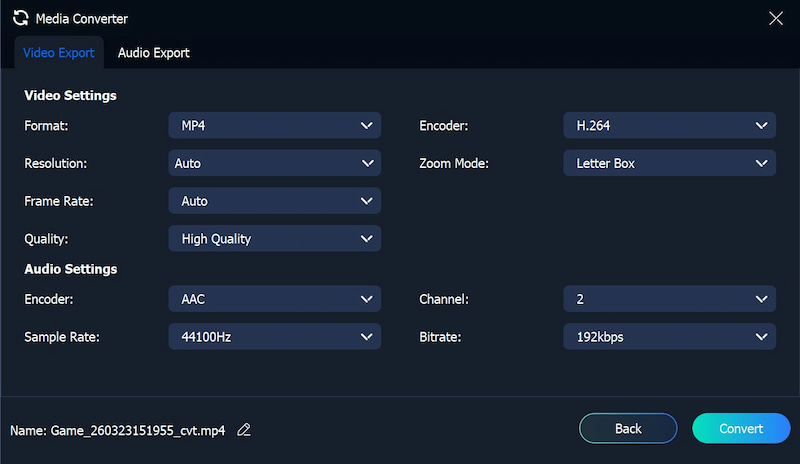Screen dimensions: 800x464
Task: Change the High Quality dropdown setting
Action: click(x=274, y=239)
